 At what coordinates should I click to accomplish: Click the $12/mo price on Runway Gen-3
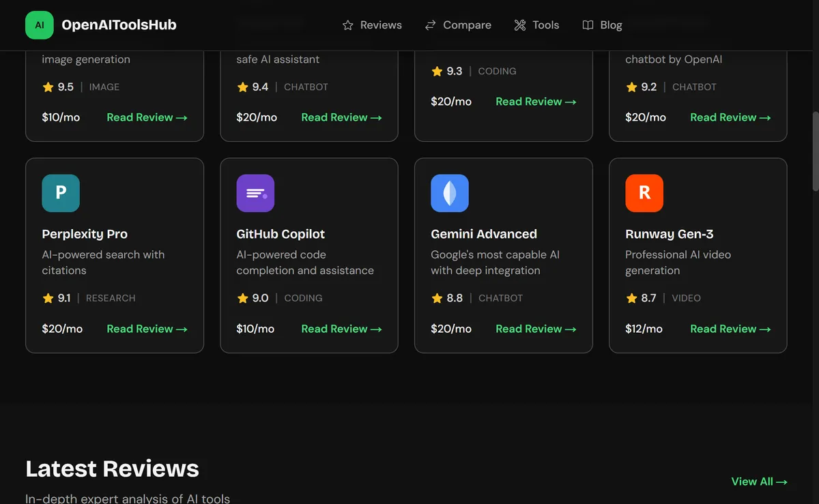pos(644,329)
